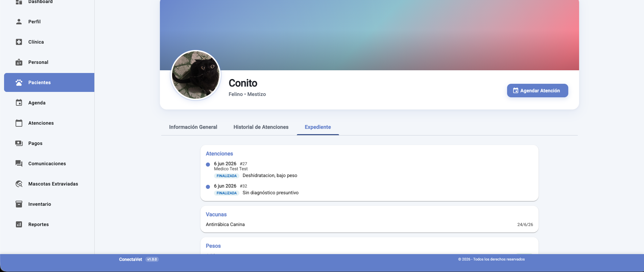The width and height of the screenshot is (644, 272).
Task: Click the Personal badge icon
Action: pos(19,62)
